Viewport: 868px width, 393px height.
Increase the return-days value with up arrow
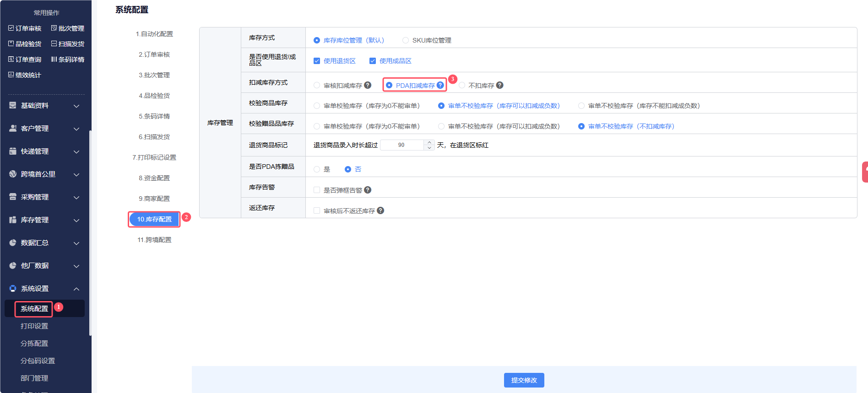coord(429,142)
